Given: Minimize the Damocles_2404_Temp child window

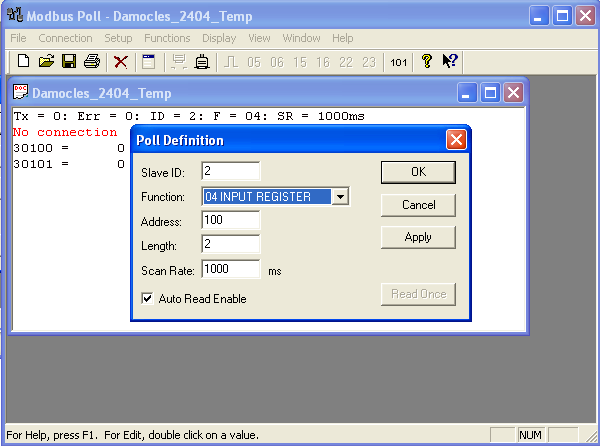Looking at the screenshot, I should [x=467, y=93].
